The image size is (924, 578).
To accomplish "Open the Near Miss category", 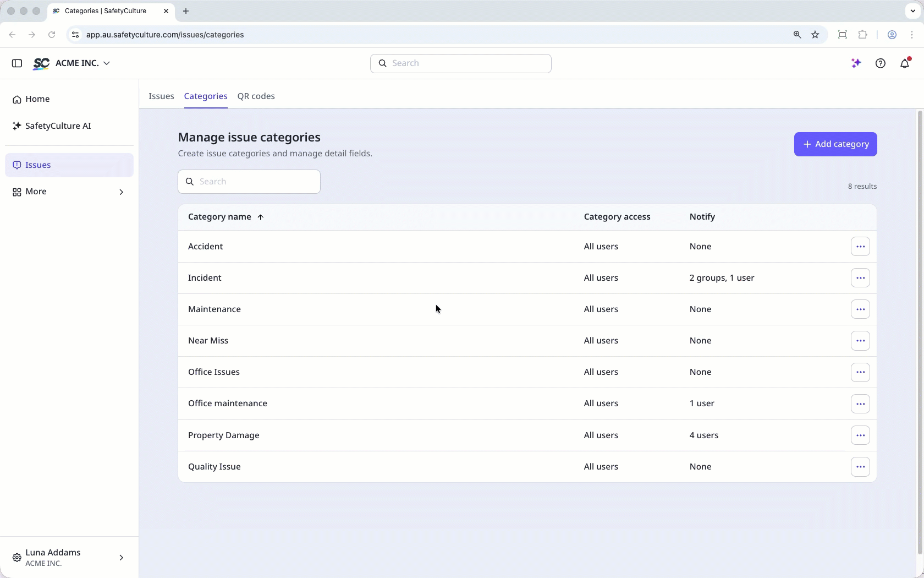I will point(208,341).
